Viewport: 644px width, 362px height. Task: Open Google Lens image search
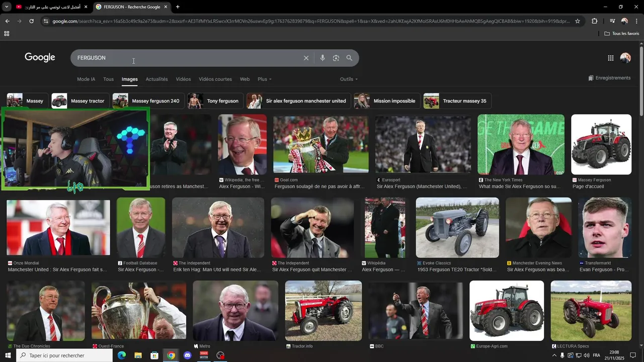(x=336, y=58)
